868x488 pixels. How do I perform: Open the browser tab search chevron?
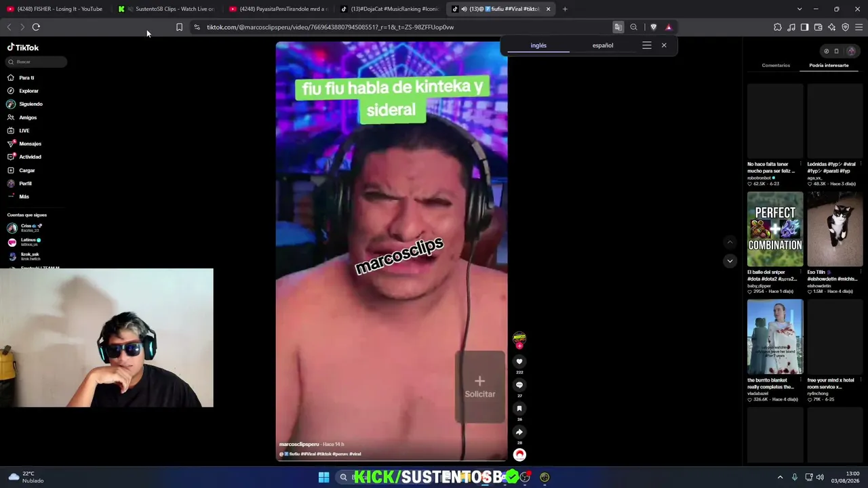click(800, 9)
